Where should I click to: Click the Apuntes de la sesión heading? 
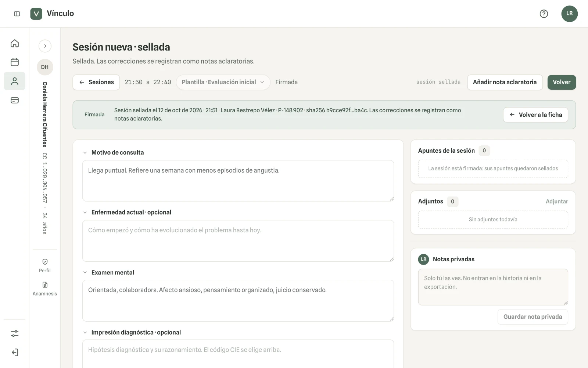446,151
